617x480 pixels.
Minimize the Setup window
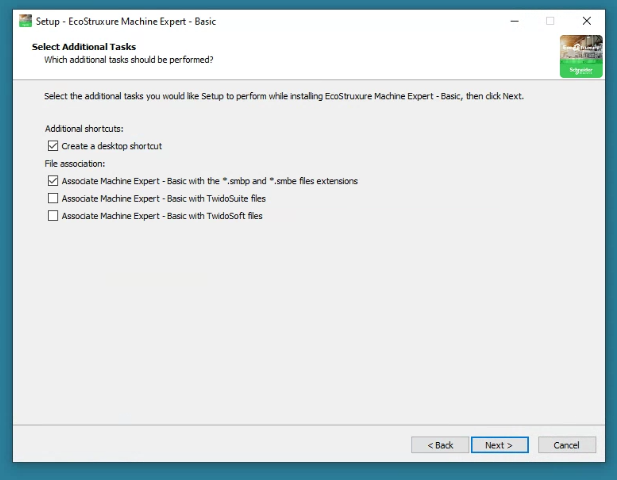[515, 21]
